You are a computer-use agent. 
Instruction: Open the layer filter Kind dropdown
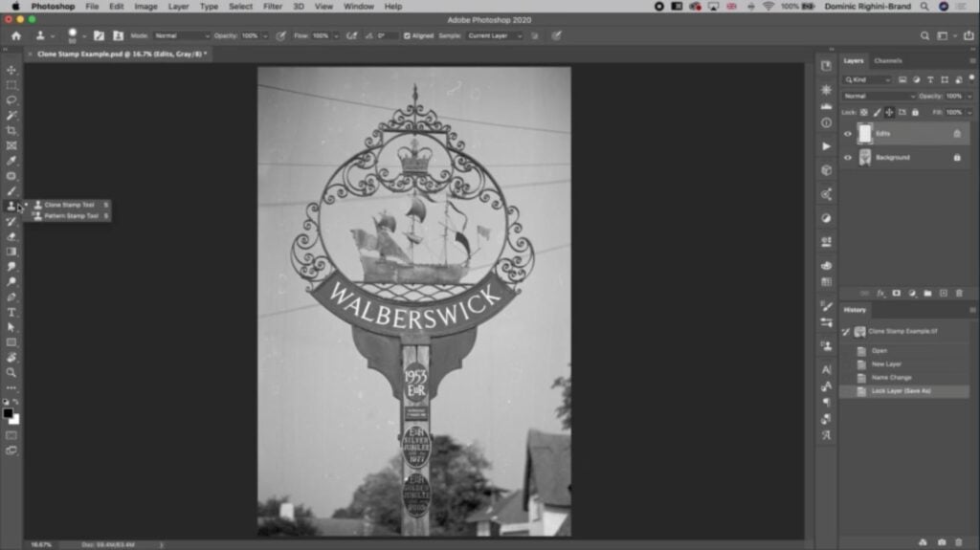click(x=867, y=80)
